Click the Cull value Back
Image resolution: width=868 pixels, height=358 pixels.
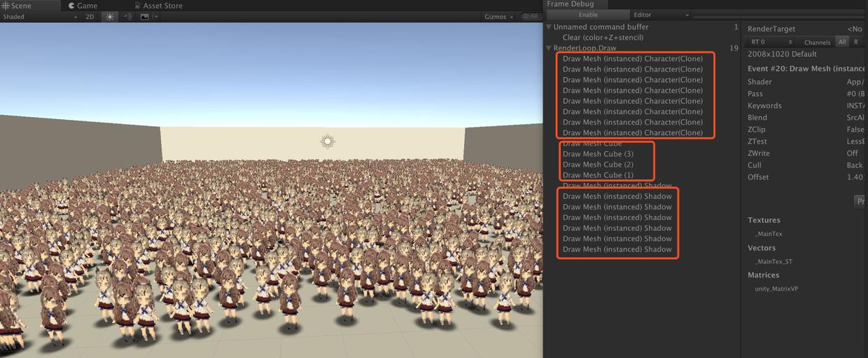pyautogui.click(x=855, y=165)
